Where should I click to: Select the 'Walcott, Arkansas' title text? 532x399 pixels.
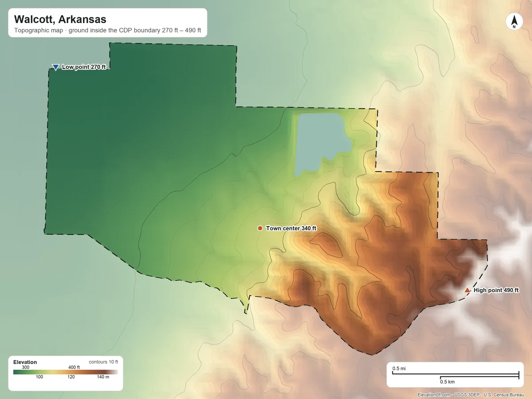pyautogui.click(x=60, y=20)
